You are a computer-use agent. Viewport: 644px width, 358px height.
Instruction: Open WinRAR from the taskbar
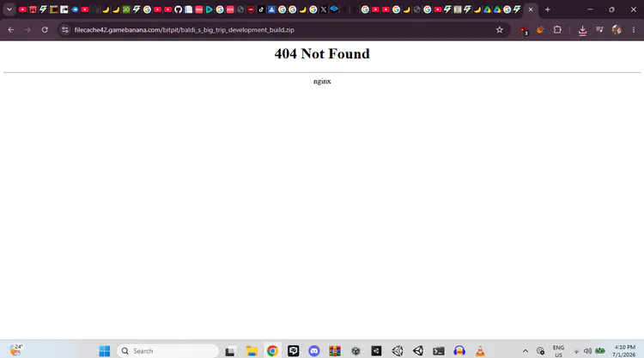335,350
